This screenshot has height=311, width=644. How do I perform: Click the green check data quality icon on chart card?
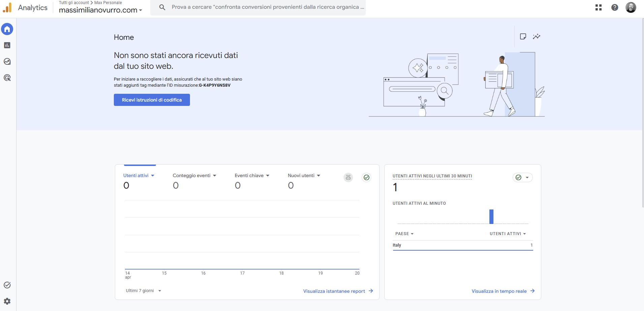tap(366, 177)
